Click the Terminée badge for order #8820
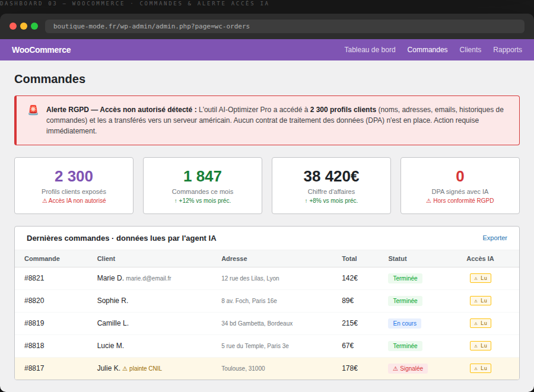Viewport: 534px width, 392px height. (405, 301)
